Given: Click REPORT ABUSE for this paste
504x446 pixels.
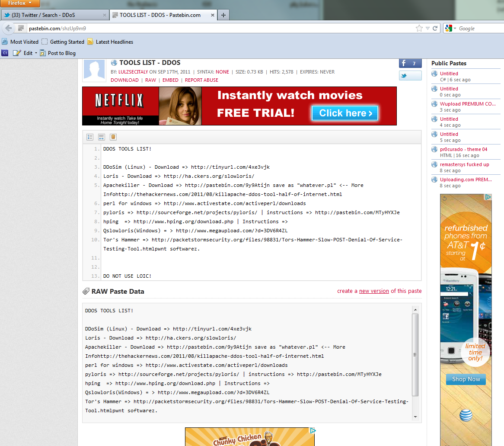Looking at the screenshot, I should pos(201,80).
